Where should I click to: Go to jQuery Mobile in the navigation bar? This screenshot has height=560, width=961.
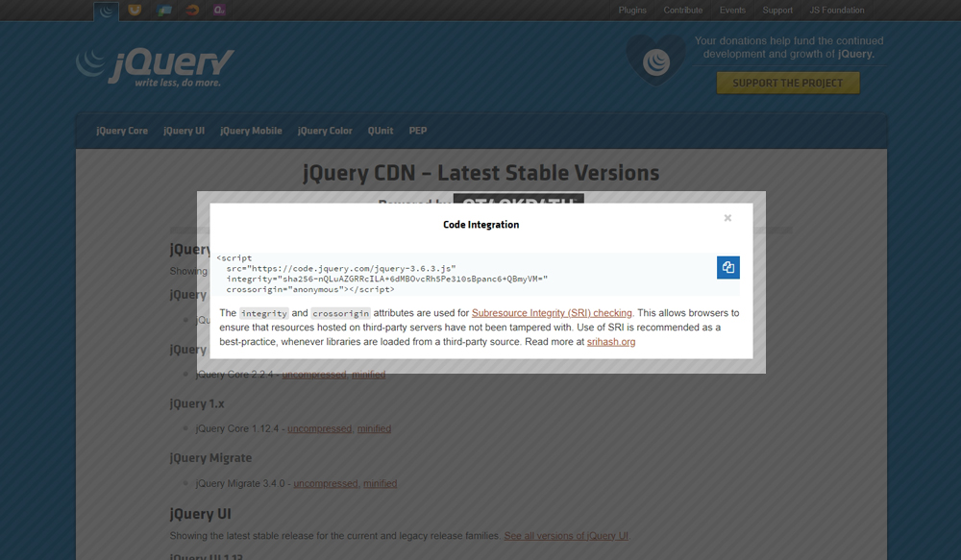(251, 131)
